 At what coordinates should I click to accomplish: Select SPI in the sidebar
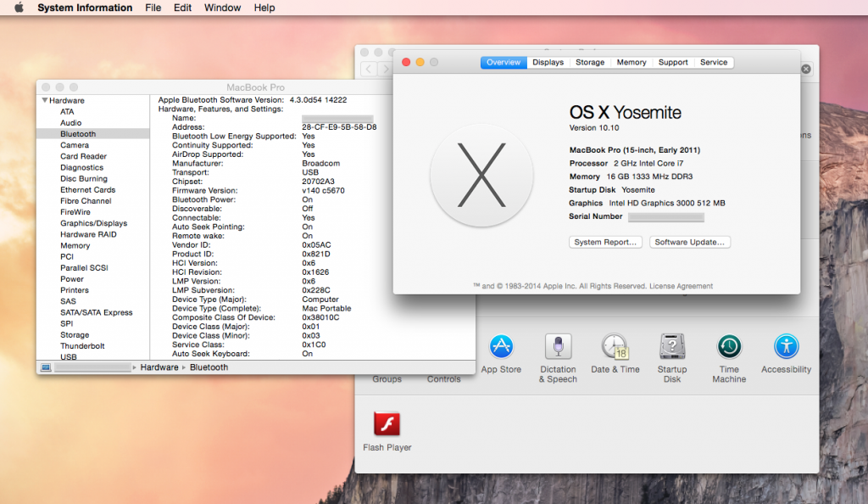66,323
